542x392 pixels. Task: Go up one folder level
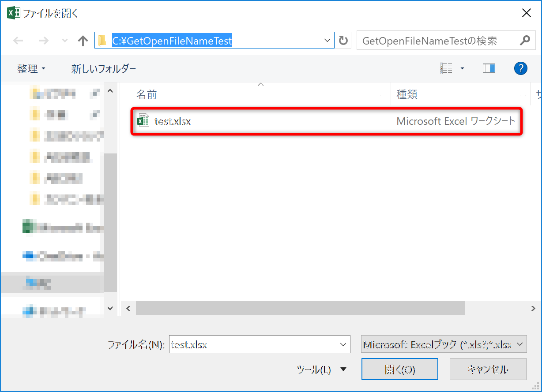(83, 41)
